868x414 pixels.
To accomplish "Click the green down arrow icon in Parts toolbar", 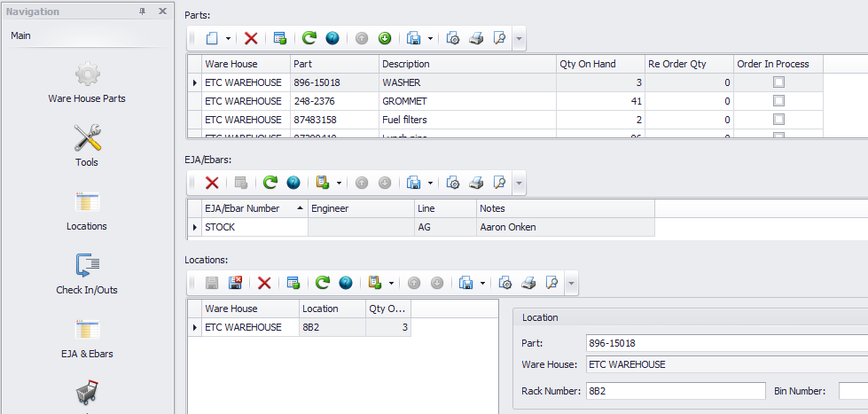I will [385, 38].
